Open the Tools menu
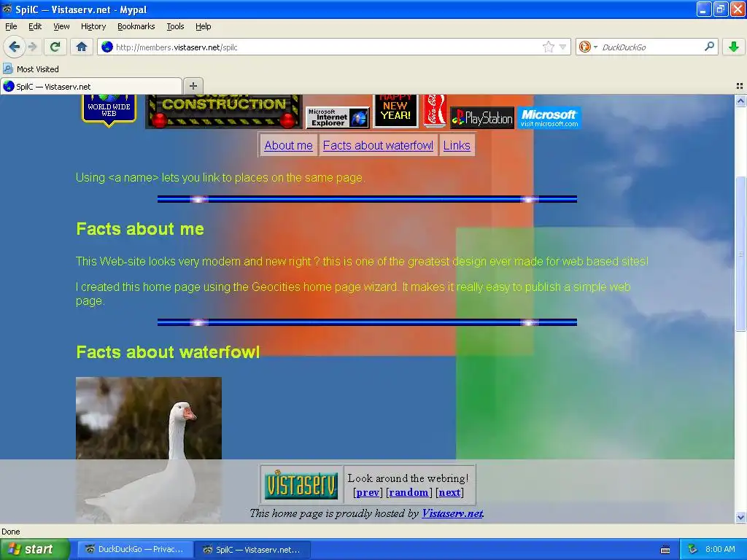Image resolution: width=747 pixels, height=560 pixels. click(175, 26)
